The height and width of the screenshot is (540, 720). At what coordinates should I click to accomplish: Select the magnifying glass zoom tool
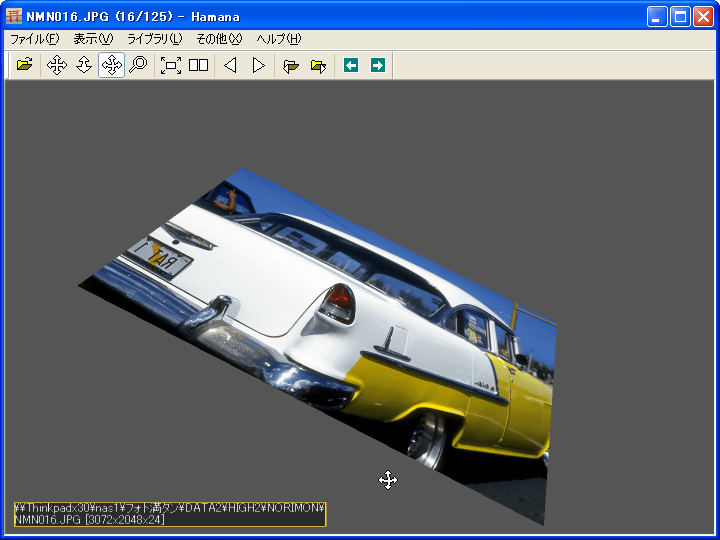click(x=138, y=65)
